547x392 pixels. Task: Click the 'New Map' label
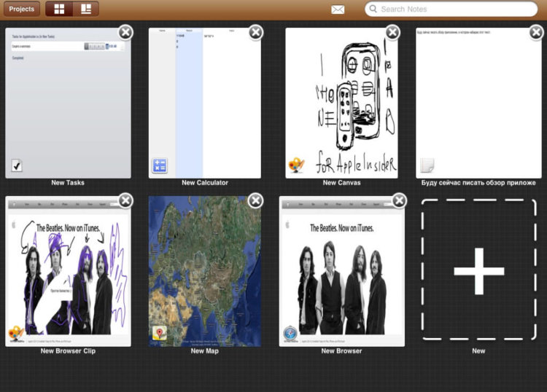pyautogui.click(x=205, y=351)
